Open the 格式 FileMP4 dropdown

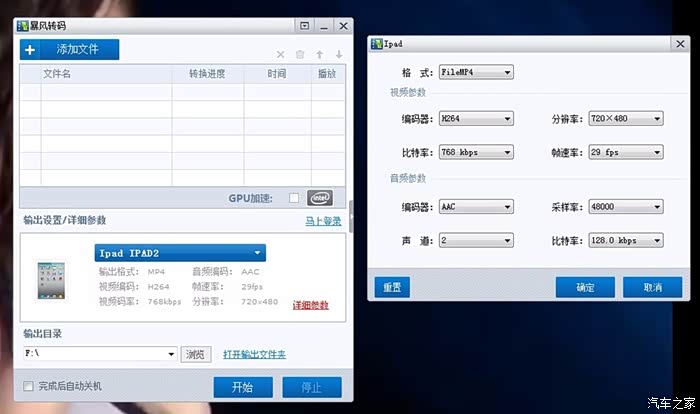tap(476, 72)
